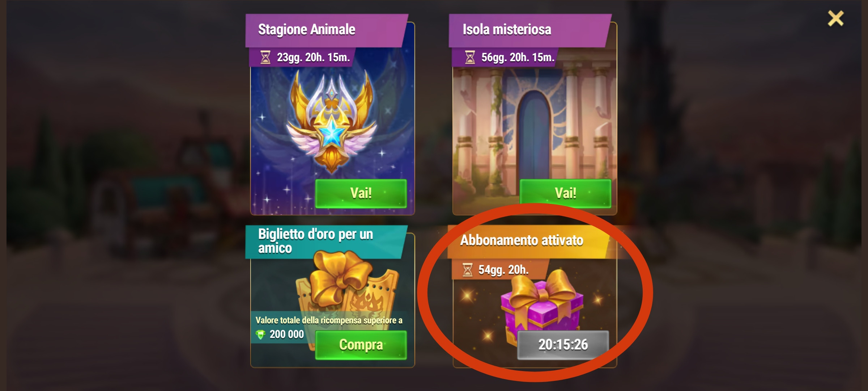
Task: Buy the Biglietto d'oro with the Compra button
Action: click(x=361, y=345)
